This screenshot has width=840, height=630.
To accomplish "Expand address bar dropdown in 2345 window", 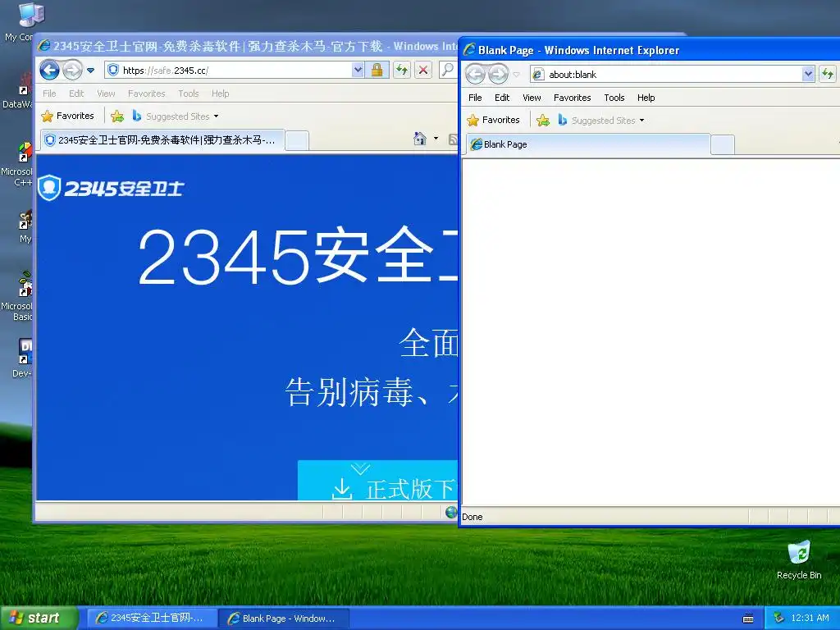I will tap(358, 71).
